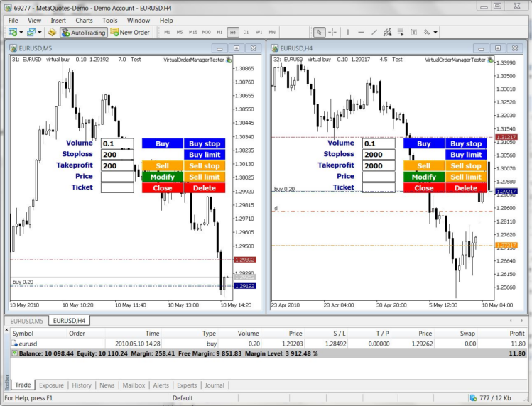The image size is (532, 406).
Task: Select the Fibonacci Retracement tool
Action: point(401,33)
